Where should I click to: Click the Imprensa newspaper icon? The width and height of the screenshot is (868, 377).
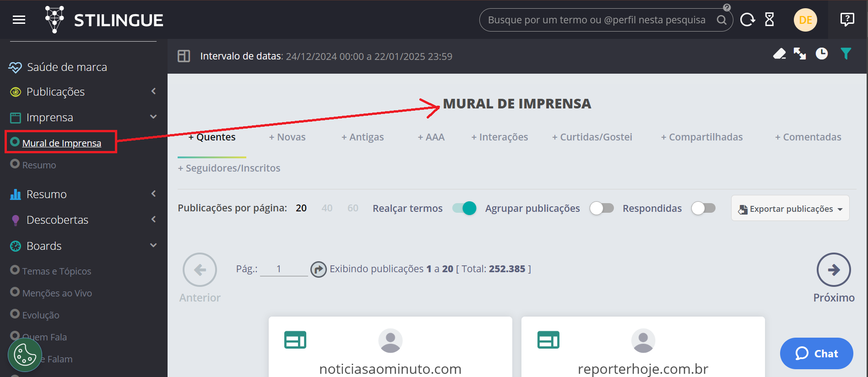[x=16, y=118]
